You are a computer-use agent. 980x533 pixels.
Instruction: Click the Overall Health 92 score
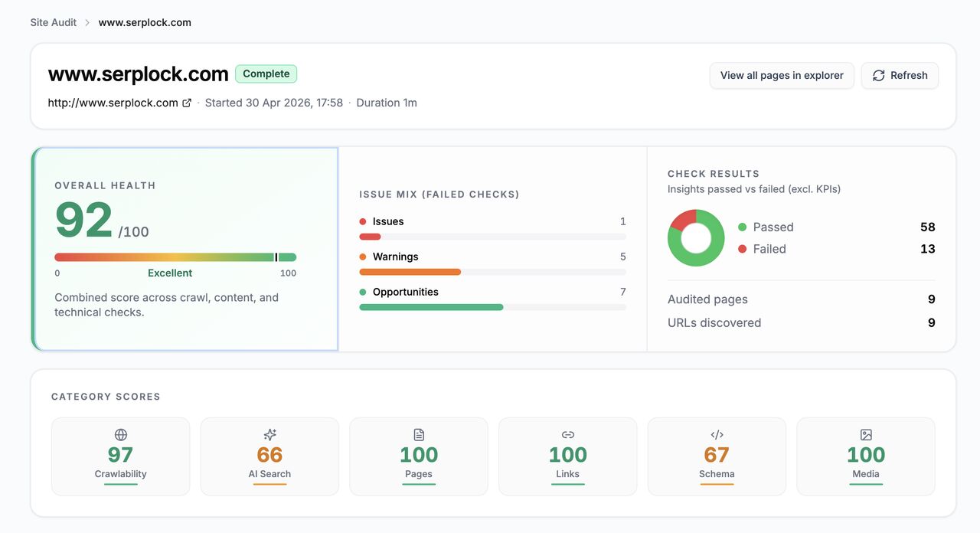(84, 220)
